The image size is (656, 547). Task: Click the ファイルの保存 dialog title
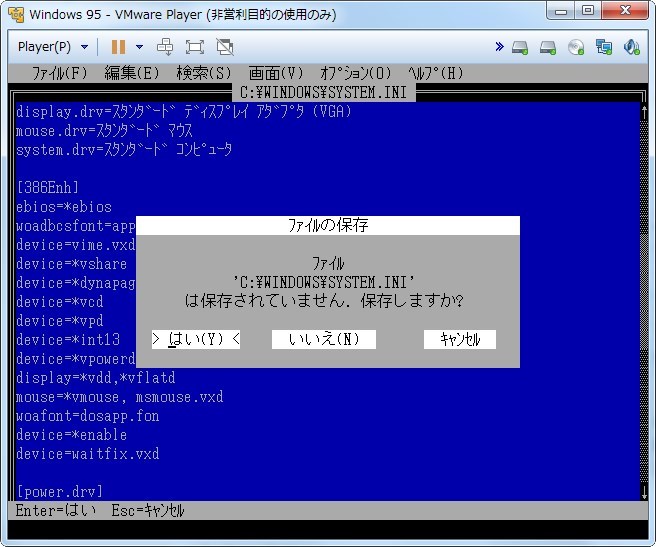[328, 225]
